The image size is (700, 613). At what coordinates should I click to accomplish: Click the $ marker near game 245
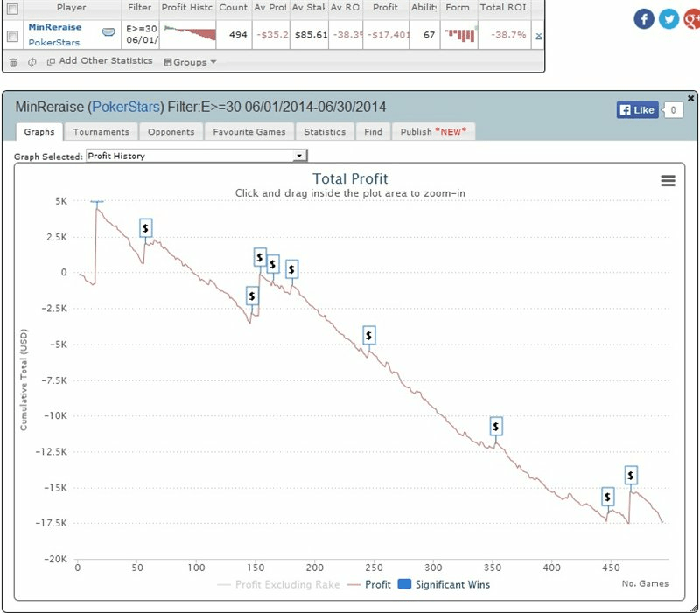(368, 335)
